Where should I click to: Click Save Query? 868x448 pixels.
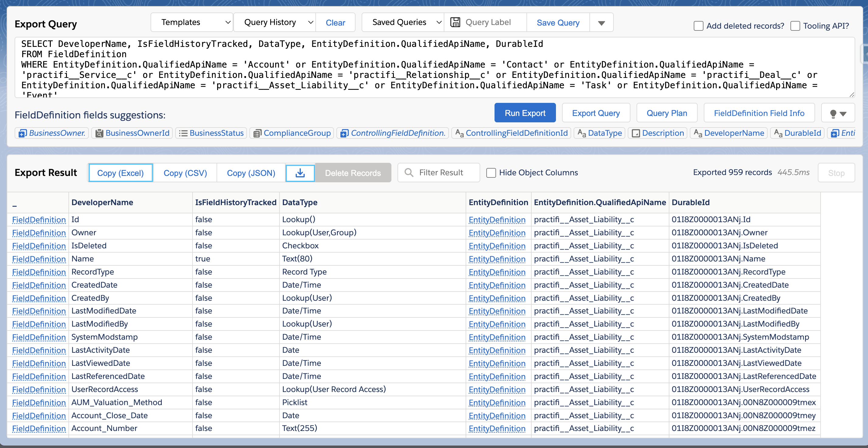pyautogui.click(x=558, y=23)
